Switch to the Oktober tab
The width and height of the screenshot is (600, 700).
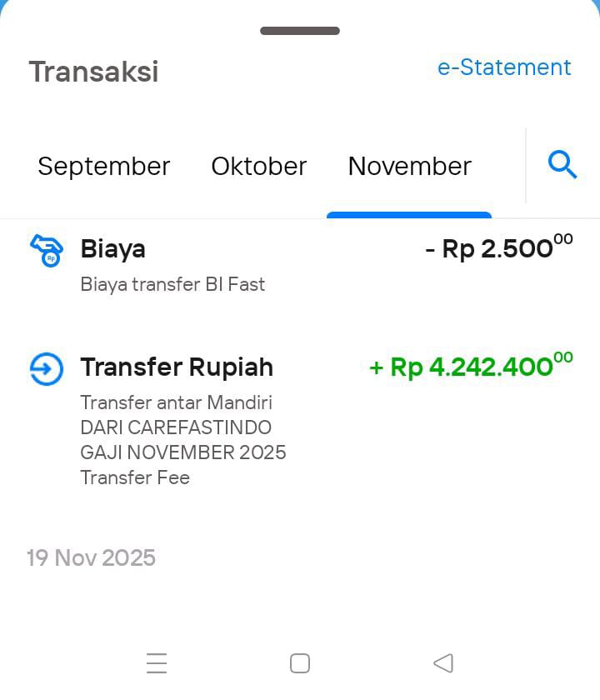(x=258, y=166)
